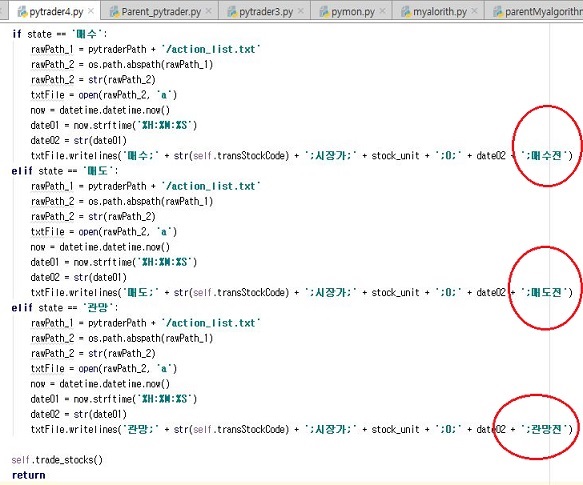583x485 pixels.
Task: Click rawPath_1 assignment under the '매수' branch
Action: [146, 49]
